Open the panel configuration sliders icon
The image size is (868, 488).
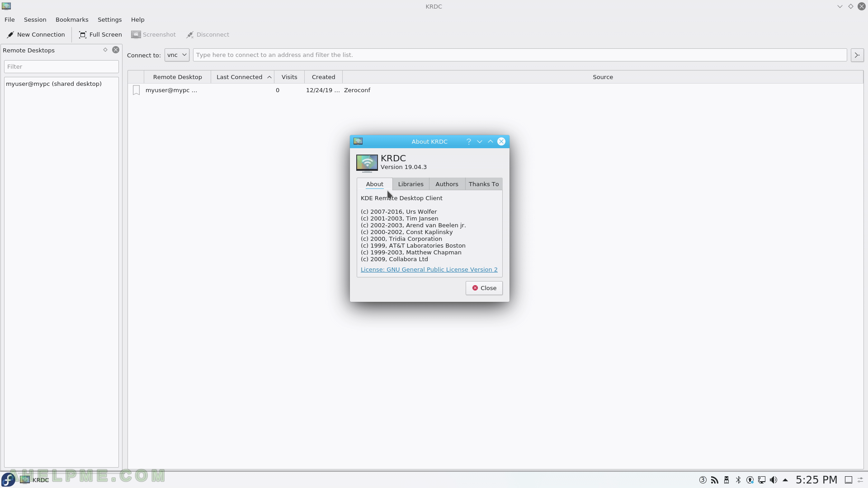pyautogui.click(x=860, y=480)
